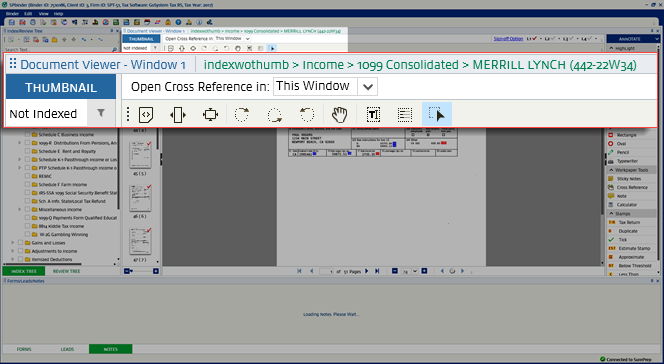Open the document zoom percentage dropdown
Viewport: 664px width, 364px height.
click(415, 271)
